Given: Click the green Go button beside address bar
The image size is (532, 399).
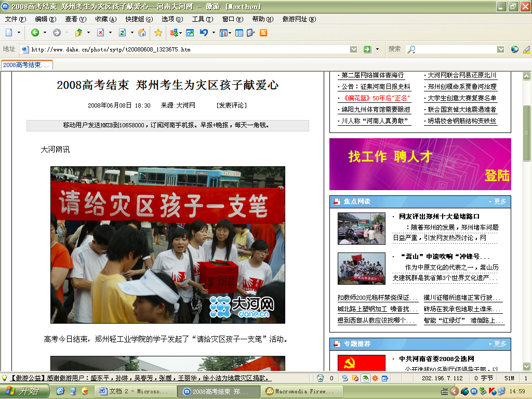Looking at the screenshot, I should (367, 49).
